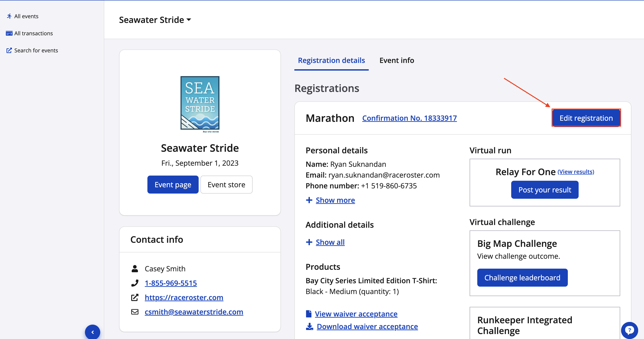Click the running figure All events icon

(x=9, y=16)
